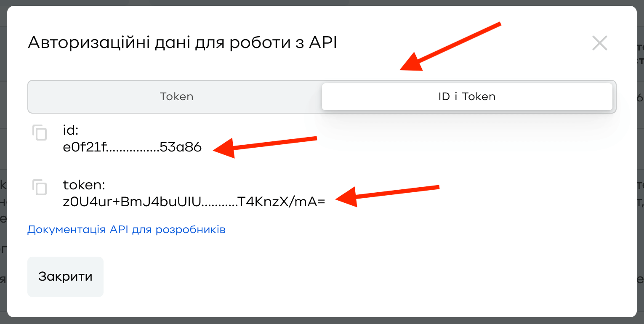
Task: Select the token value z0U4ur+BmJ4buUIU...
Action: (x=194, y=202)
